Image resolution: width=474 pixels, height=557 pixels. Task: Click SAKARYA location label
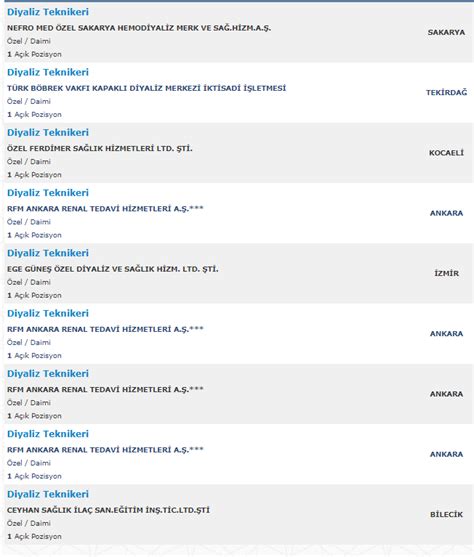446,32
